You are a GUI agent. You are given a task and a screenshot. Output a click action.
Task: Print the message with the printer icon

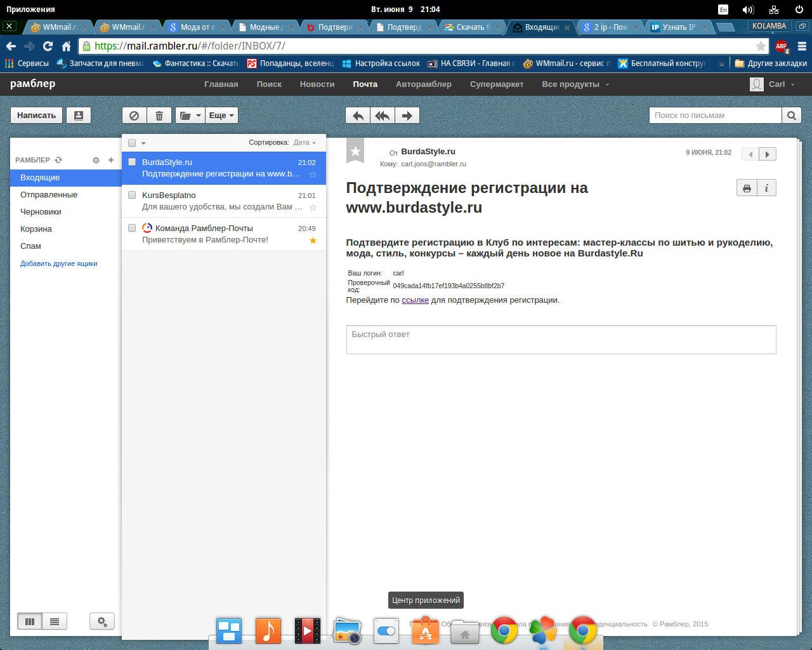click(x=747, y=188)
